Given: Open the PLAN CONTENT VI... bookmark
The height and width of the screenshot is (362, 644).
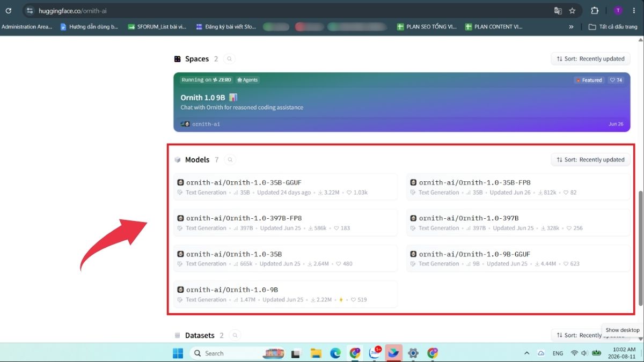Looking at the screenshot, I should [x=494, y=27].
